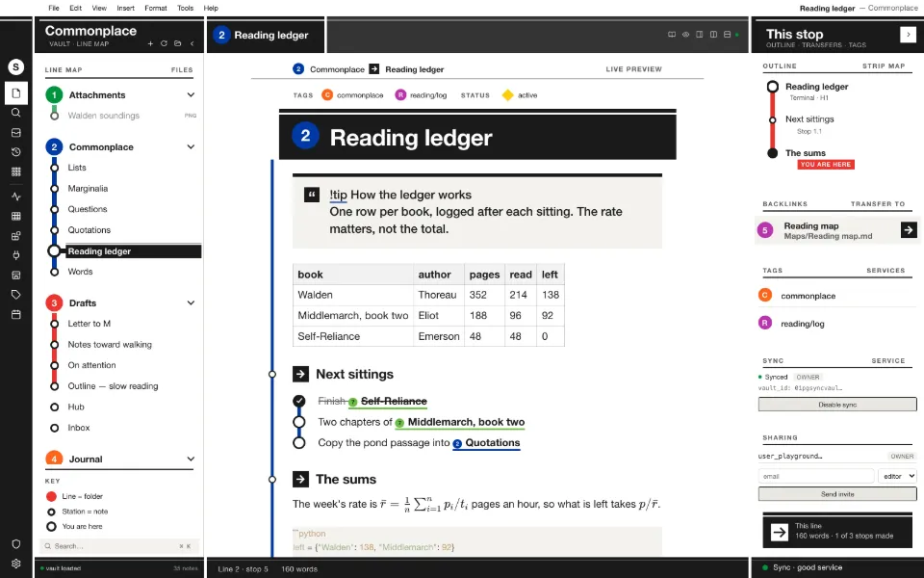The width and height of the screenshot is (924, 578).
Task: Refresh the vault with the reload icon
Action: [x=164, y=43]
